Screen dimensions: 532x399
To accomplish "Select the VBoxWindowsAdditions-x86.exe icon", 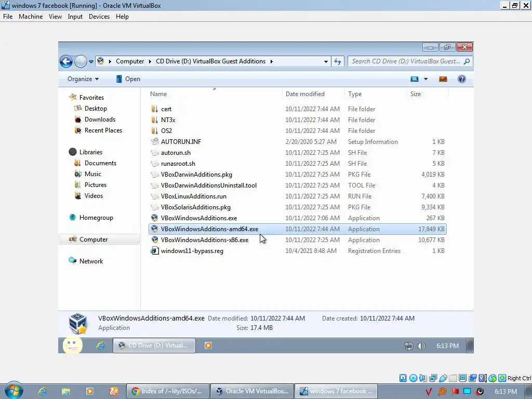I will click(x=155, y=240).
